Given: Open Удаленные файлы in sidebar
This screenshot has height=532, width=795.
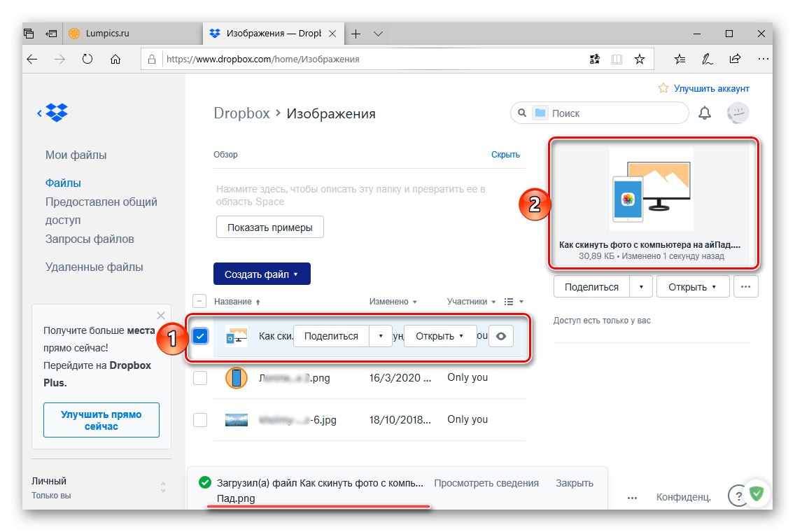Looking at the screenshot, I should (94, 267).
